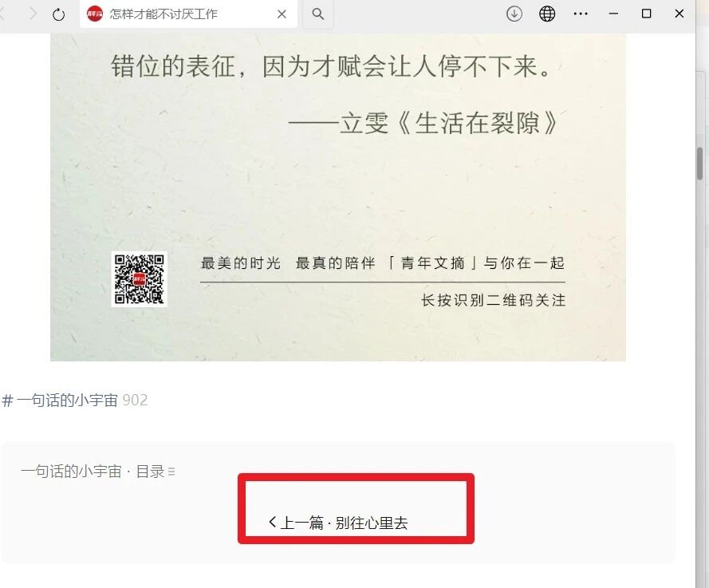Click the 目录 list icon
Viewport: 709px width, 588px height.
pyautogui.click(x=171, y=472)
